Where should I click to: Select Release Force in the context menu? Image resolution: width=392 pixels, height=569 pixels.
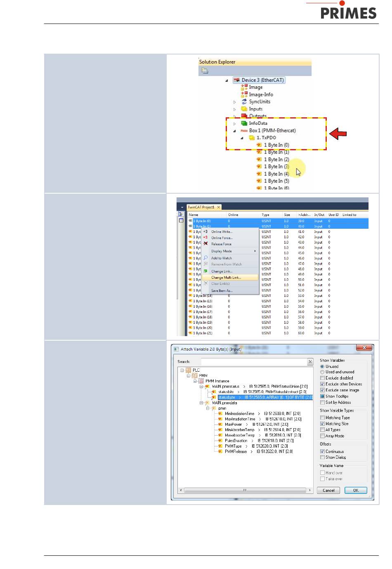click(221, 244)
